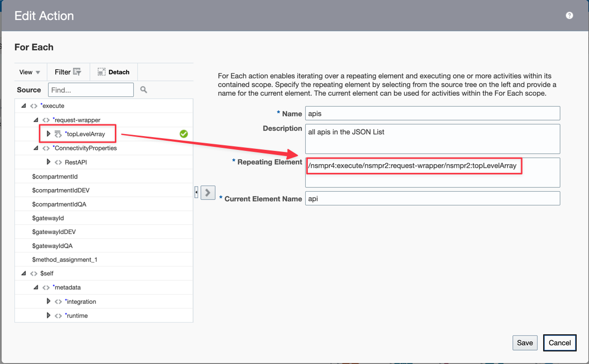589x364 pixels.
Task: Collapse the metadata tree node
Action: (x=35, y=287)
